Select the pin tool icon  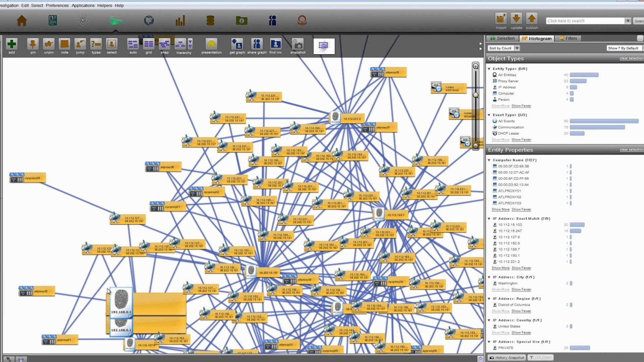33,44
